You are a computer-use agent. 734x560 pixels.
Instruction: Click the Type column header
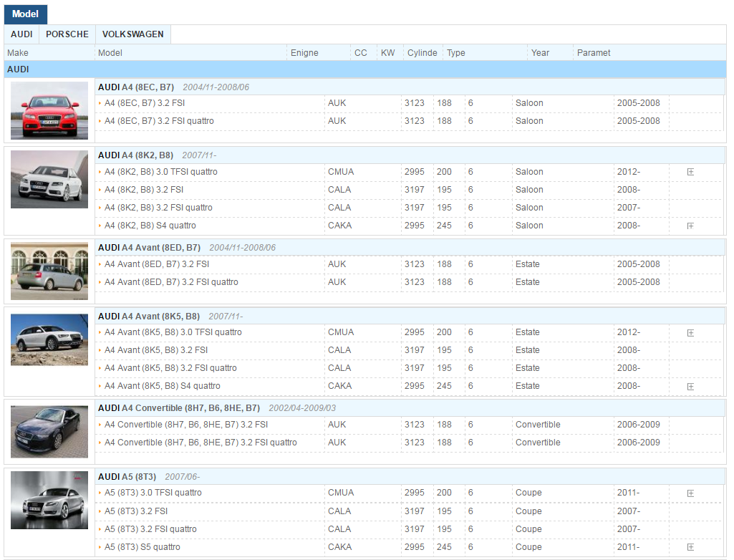[x=485, y=52]
